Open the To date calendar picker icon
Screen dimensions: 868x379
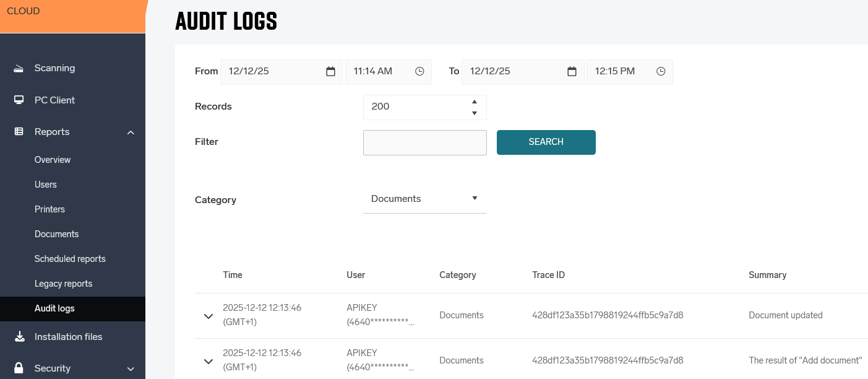click(572, 71)
